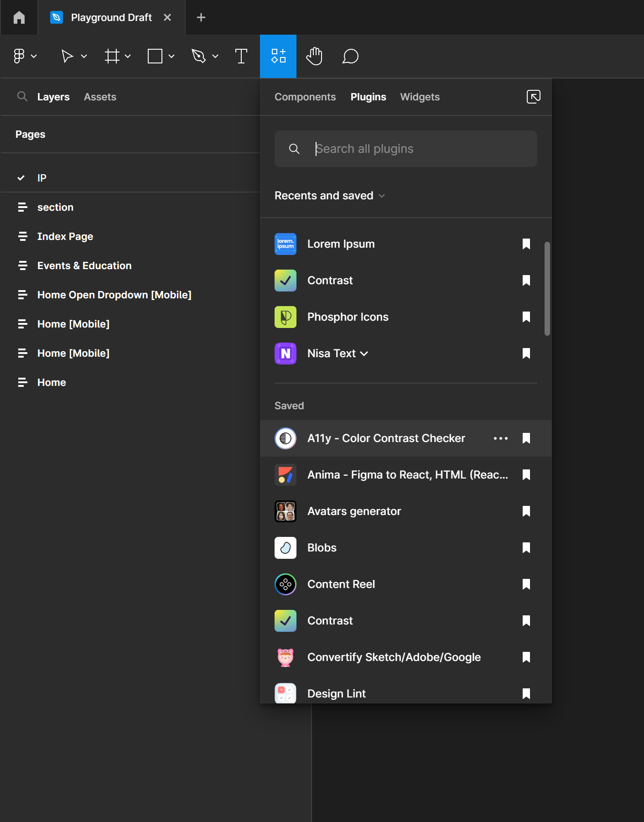This screenshot has height=822, width=644.
Task: Click the plugin list scrollbar thumb
Action: [x=547, y=289]
